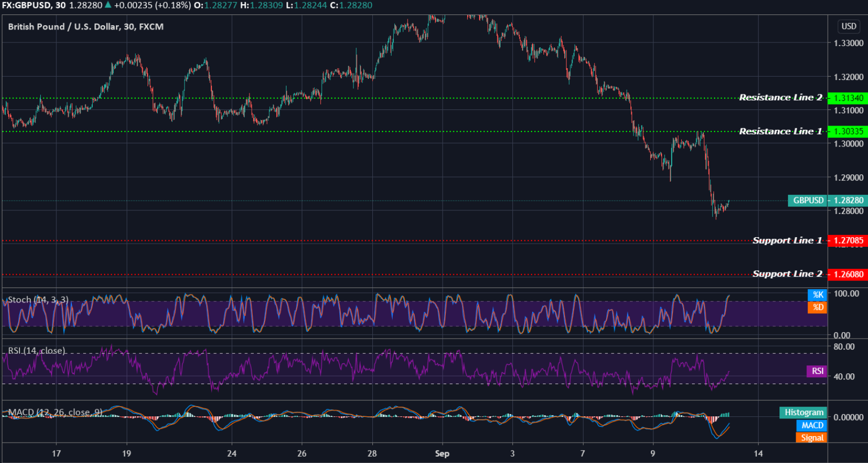Click the header high value H:1.28309
The height and width of the screenshot is (463, 868).
pyautogui.click(x=261, y=5)
